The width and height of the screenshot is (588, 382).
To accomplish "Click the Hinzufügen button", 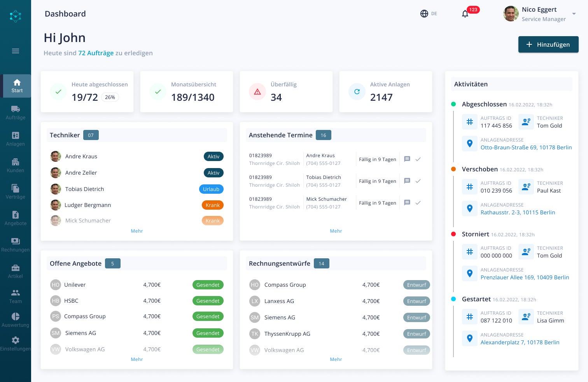I will (x=548, y=44).
